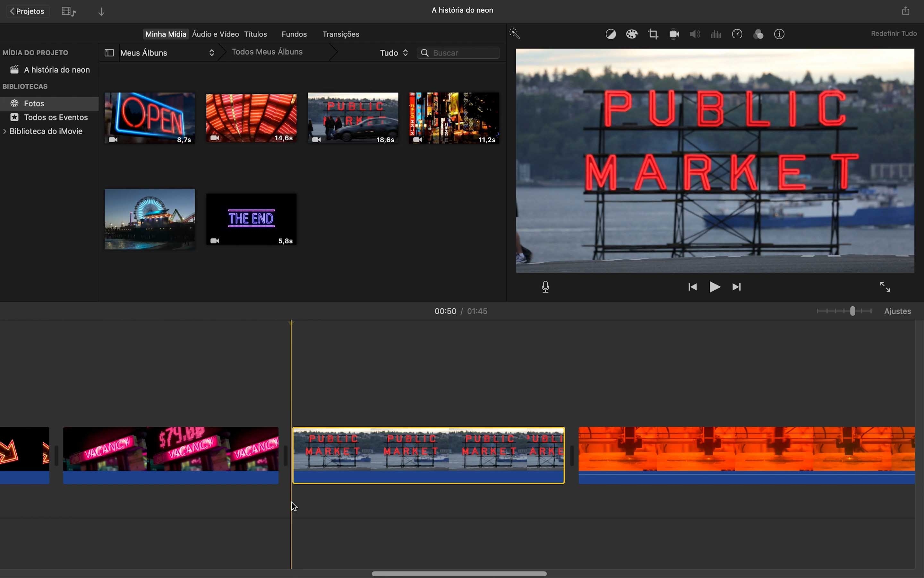The image size is (924, 578).
Task: Play the video preview
Action: point(715,287)
